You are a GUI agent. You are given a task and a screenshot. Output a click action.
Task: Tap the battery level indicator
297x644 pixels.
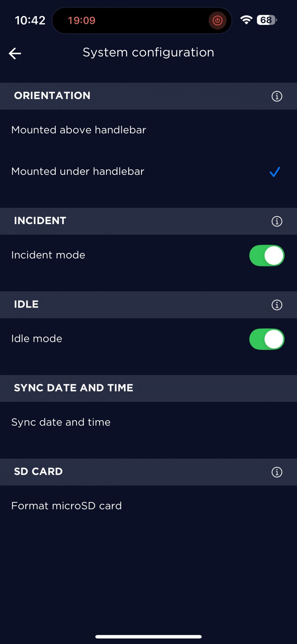[x=267, y=20]
